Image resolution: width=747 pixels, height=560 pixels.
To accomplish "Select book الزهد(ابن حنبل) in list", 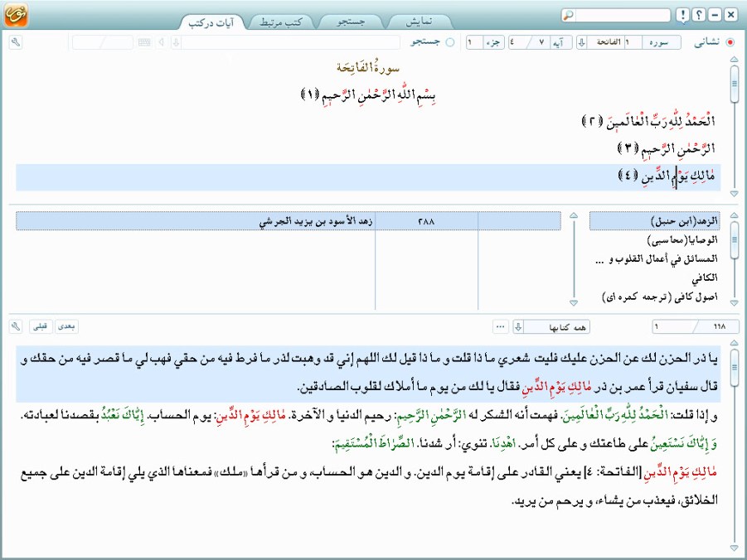I will point(654,221).
